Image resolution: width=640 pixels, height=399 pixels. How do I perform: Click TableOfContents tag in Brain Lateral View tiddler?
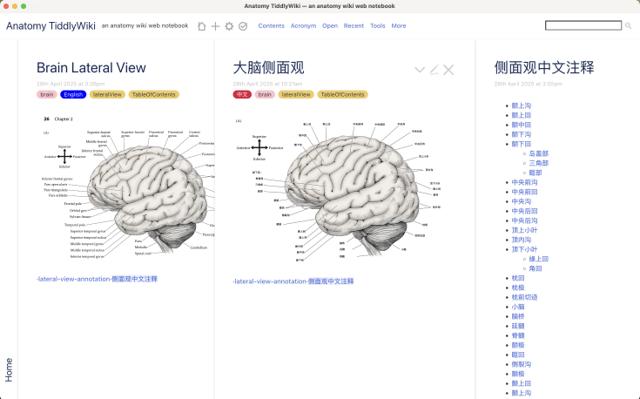(154, 95)
